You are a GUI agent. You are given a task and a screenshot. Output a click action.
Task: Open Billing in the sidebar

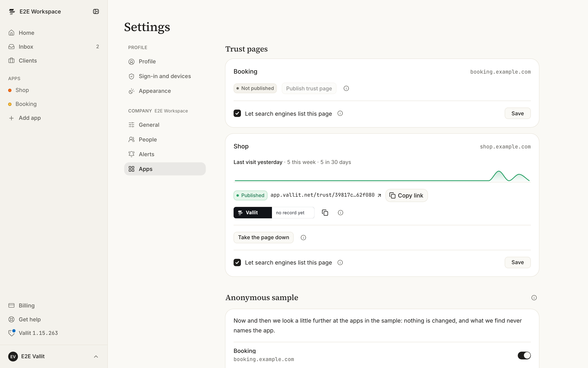[x=54, y=305]
